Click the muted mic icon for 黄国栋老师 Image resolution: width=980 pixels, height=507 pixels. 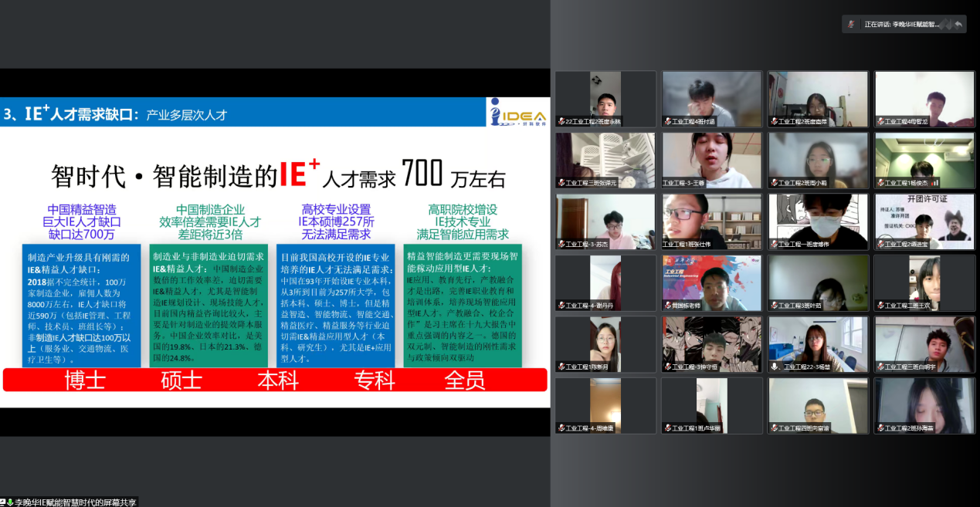(x=667, y=306)
